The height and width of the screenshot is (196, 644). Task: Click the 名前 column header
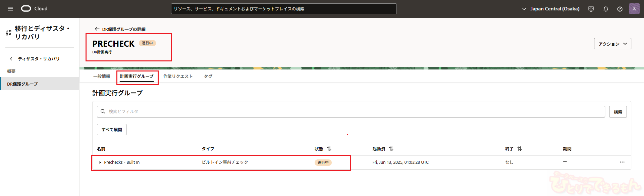101,149
